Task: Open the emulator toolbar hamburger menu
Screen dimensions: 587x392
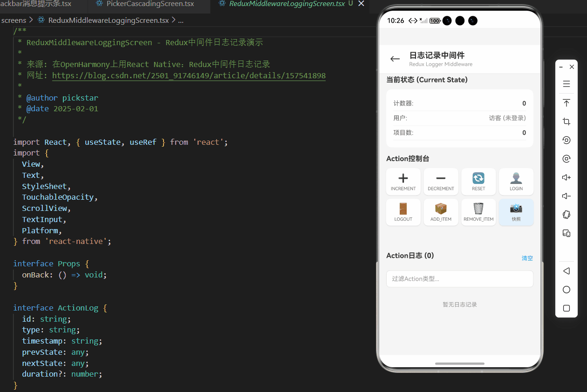Action: pyautogui.click(x=567, y=84)
